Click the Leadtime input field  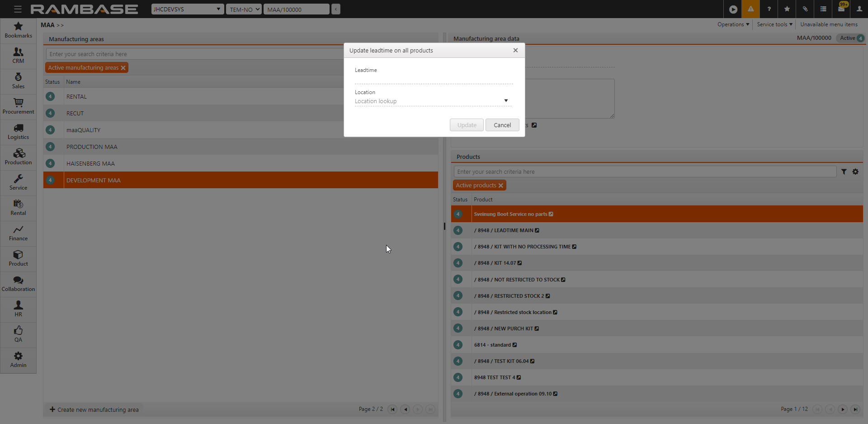(x=433, y=79)
